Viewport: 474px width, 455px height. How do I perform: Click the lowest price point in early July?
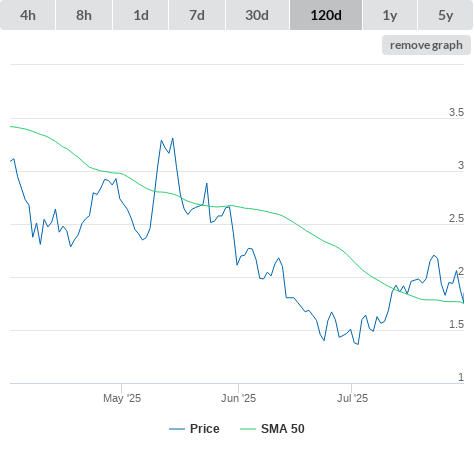(358, 344)
